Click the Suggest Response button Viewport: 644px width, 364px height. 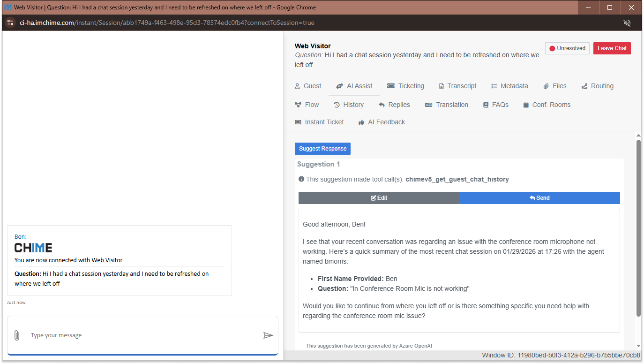click(322, 149)
